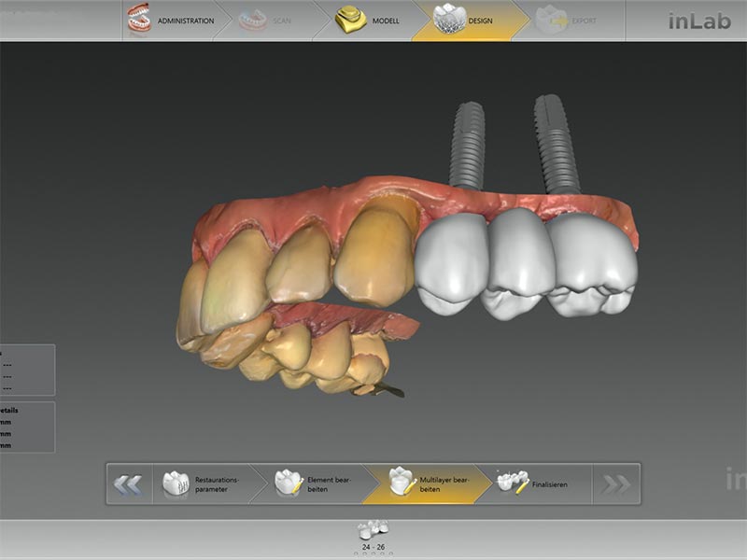Click the inLab logo in top bar

pyautogui.click(x=698, y=21)
